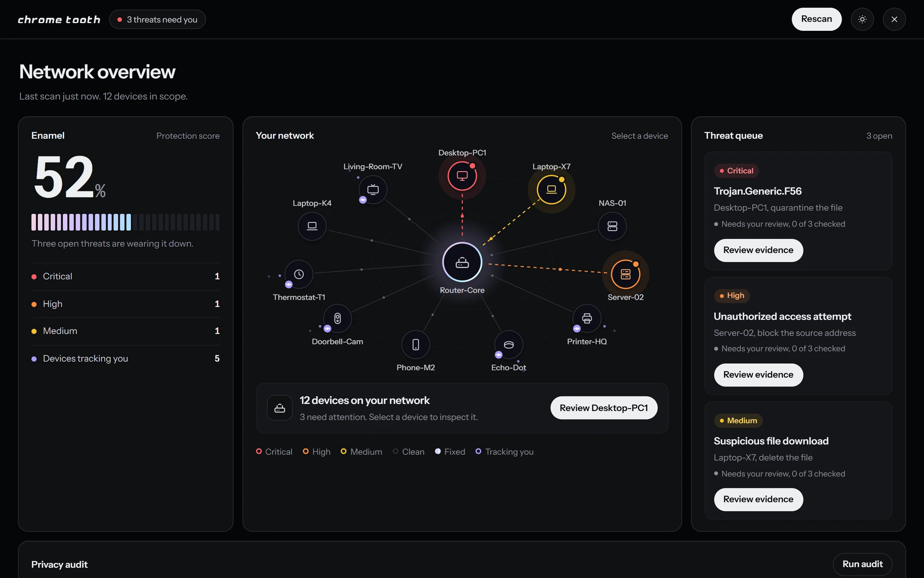Click the protection score progress bar
This screenshot has width=924, height=578.
pos(126,222)
